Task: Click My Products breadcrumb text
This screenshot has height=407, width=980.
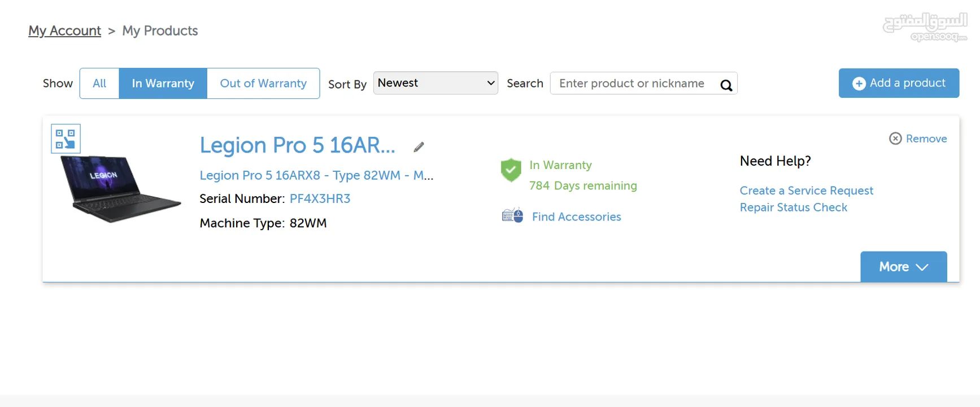Action: point(160,31)
